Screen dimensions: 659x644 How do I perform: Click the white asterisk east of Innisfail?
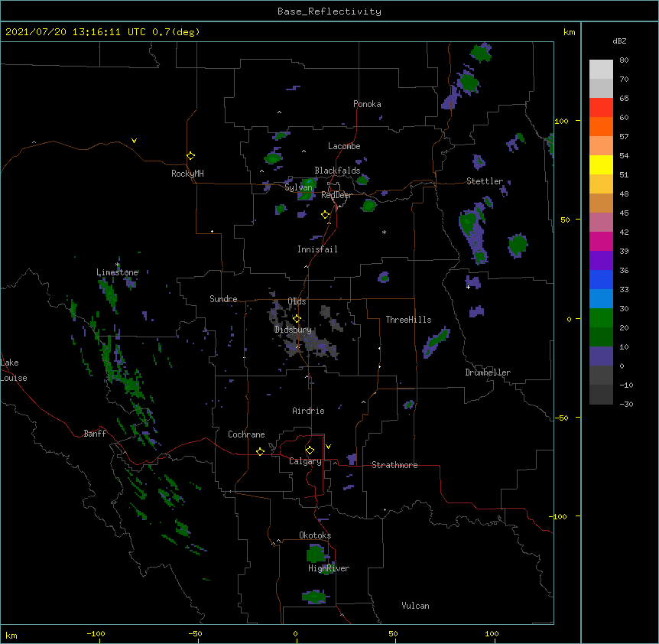[384, 232]
